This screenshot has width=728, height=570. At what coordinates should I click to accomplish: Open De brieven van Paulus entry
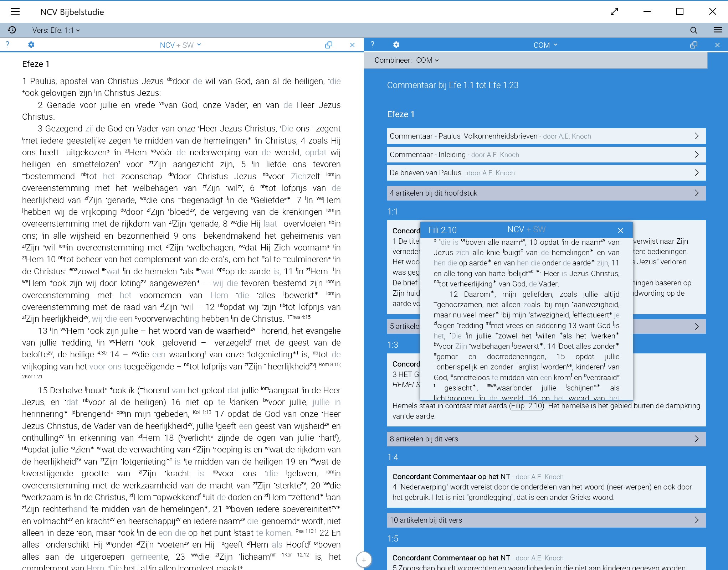(546, 173)
